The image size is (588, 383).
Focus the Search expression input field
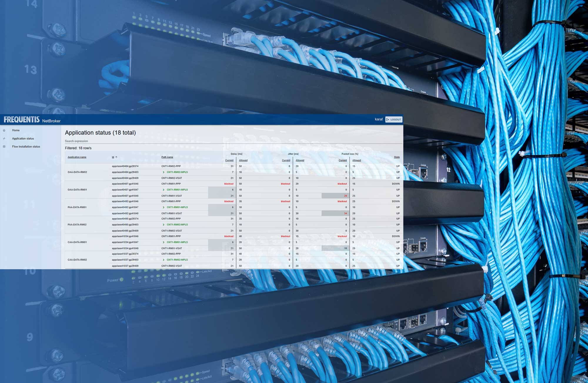[x=234, y=141]
